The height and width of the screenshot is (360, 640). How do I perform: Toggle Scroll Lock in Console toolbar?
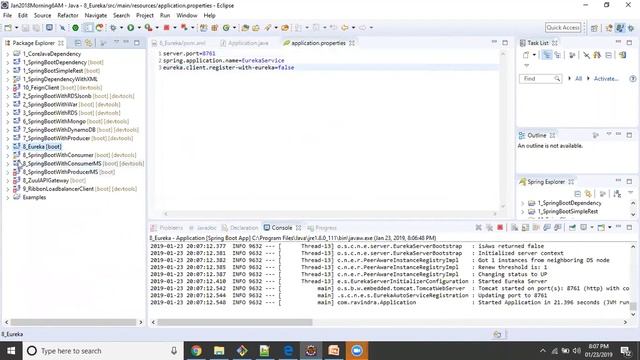click(x=525, y=227)
